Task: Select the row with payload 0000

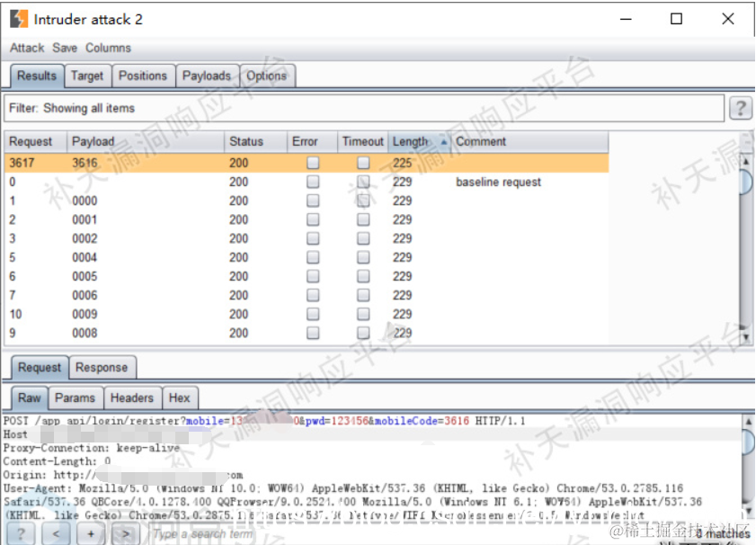Action: [307, 201]
